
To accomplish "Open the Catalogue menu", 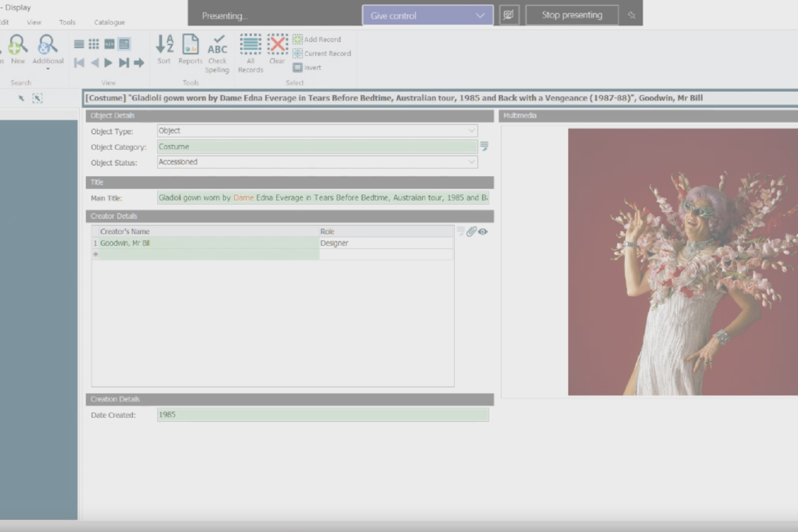I will (x=109, y=23).
